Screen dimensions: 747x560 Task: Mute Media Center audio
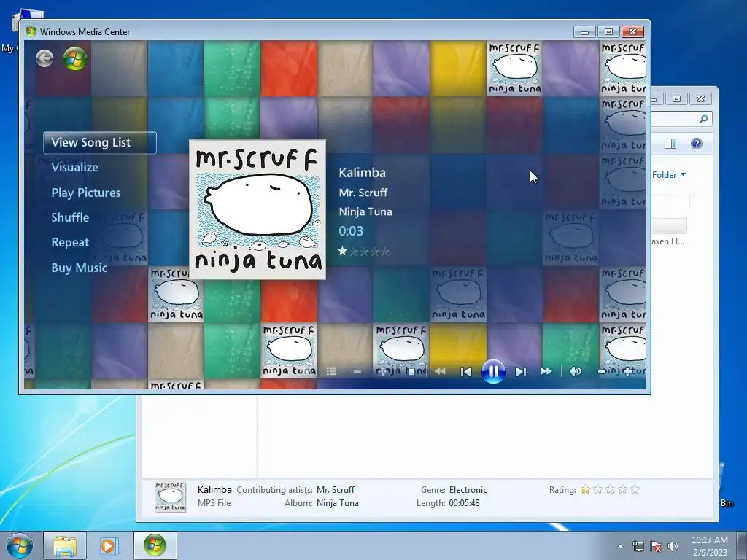point(576,371)
